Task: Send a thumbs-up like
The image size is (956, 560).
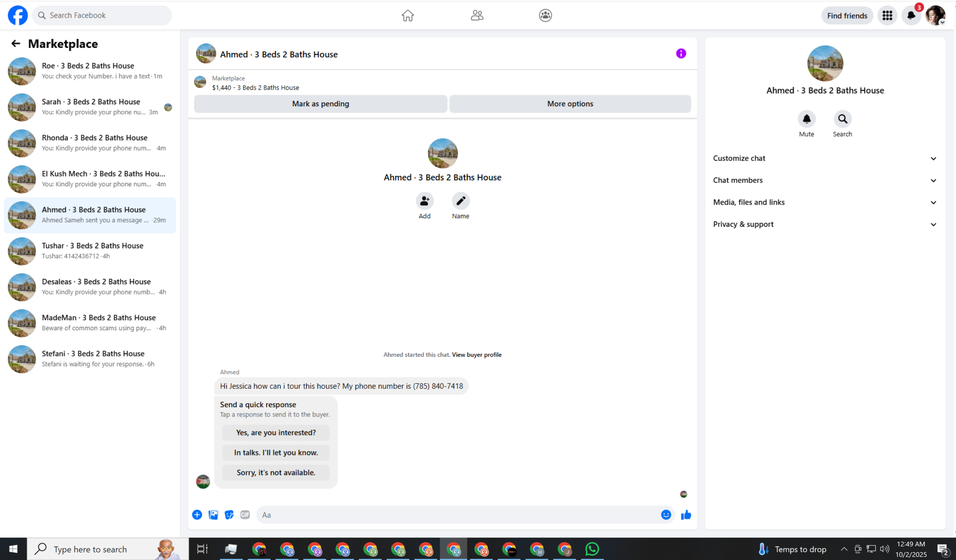Action: point(686,515)
